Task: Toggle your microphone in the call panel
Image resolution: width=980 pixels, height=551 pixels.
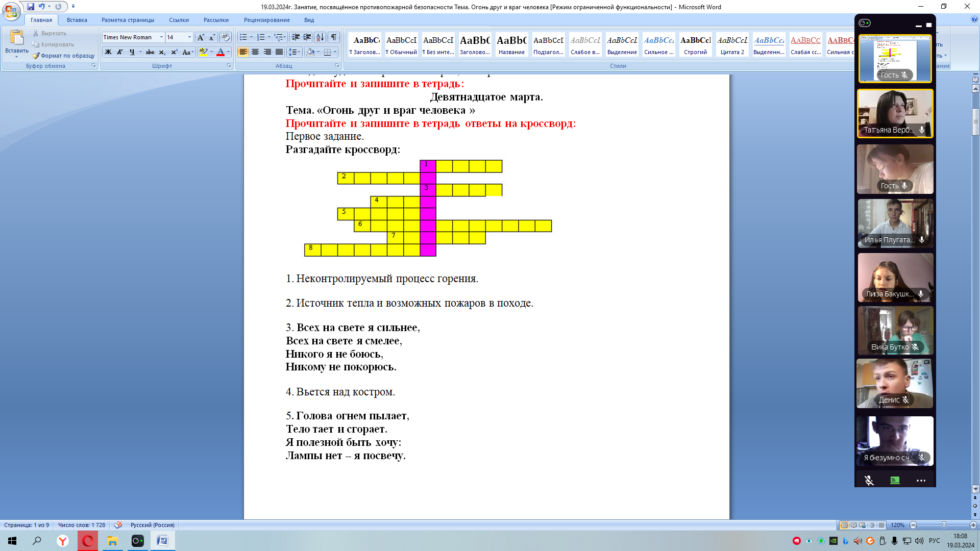Action: point(869,480)
